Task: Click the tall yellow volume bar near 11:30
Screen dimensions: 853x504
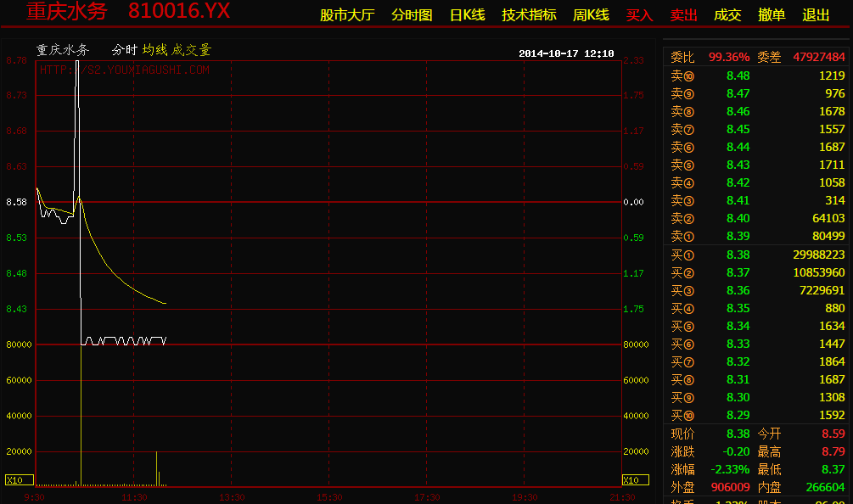Action: pyautogui.click(x=157, y=468)
